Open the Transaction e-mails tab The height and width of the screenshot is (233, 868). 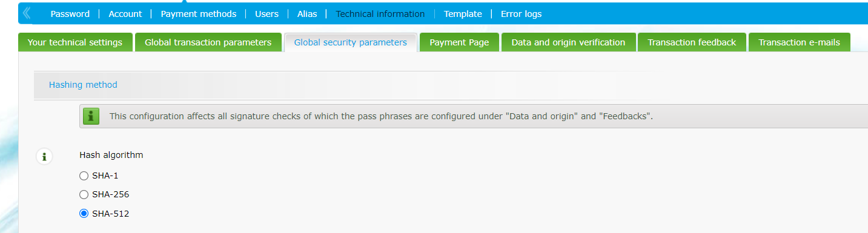(799, 42)
